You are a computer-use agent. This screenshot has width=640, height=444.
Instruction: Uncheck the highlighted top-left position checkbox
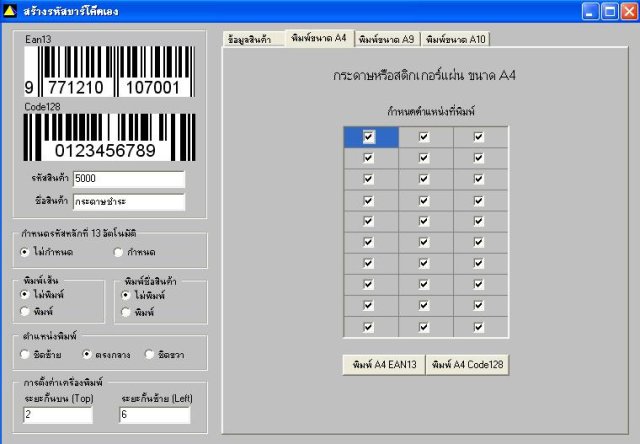pyautogui.click(x=369, y=137)
